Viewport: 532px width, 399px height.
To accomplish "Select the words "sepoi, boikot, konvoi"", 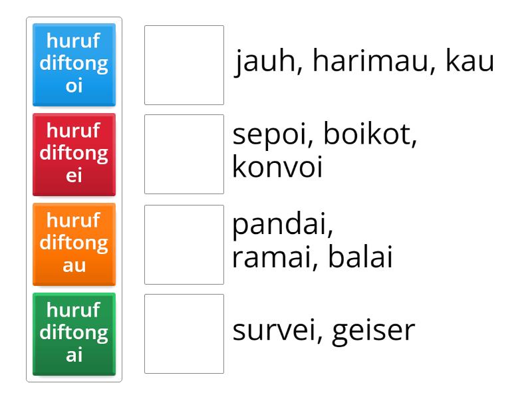I will click(313, 152).
